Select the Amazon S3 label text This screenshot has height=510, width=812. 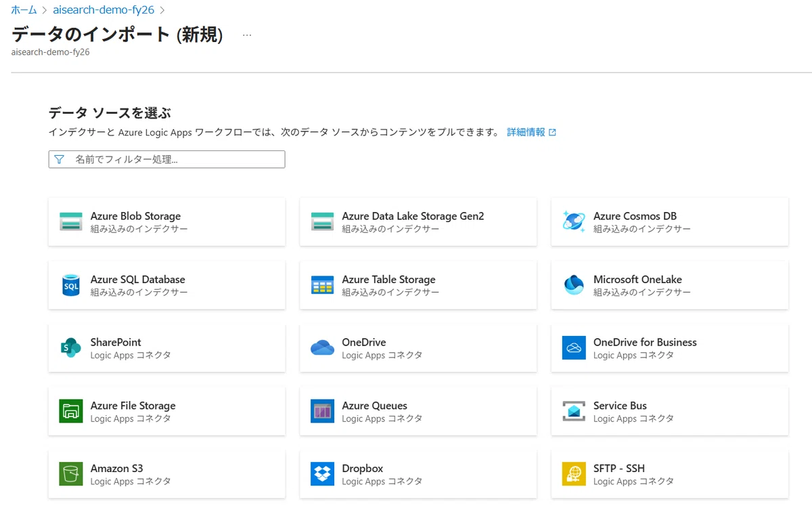[x=116, y=468]
